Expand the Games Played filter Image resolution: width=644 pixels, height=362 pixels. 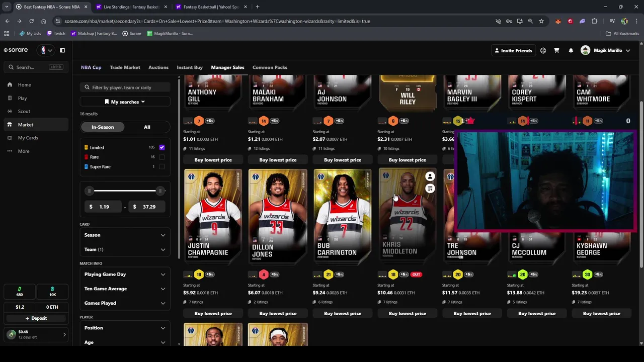[x=125, y=303]
